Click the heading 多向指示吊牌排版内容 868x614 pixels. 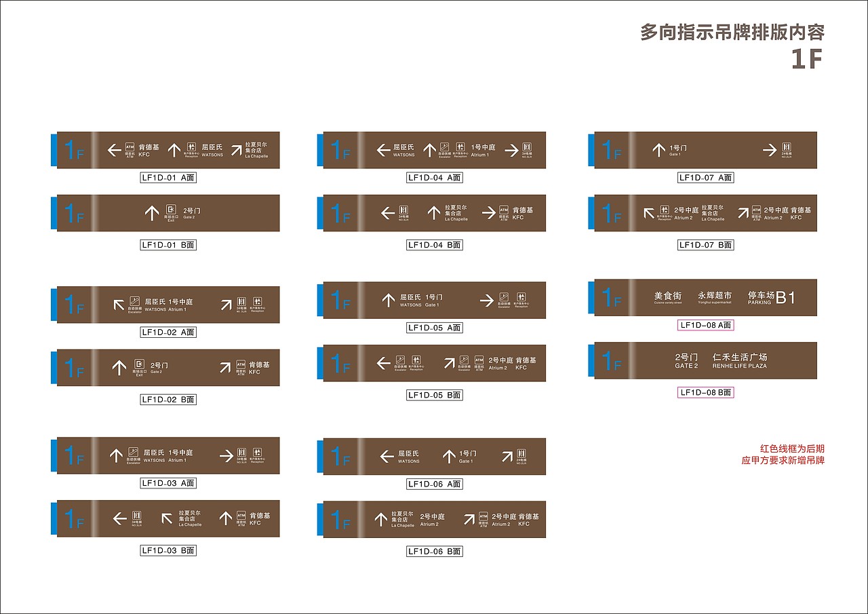point(732,32)
